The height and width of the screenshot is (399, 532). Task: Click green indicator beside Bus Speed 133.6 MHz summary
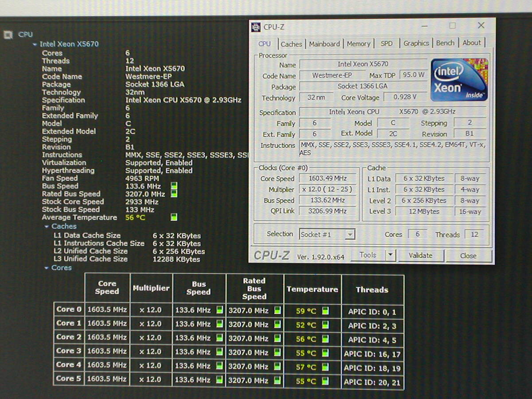[x=174, y=186]
